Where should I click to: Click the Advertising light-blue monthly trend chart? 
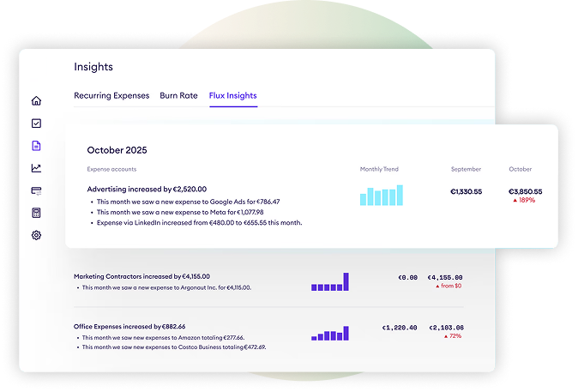(x=381, y=196)
